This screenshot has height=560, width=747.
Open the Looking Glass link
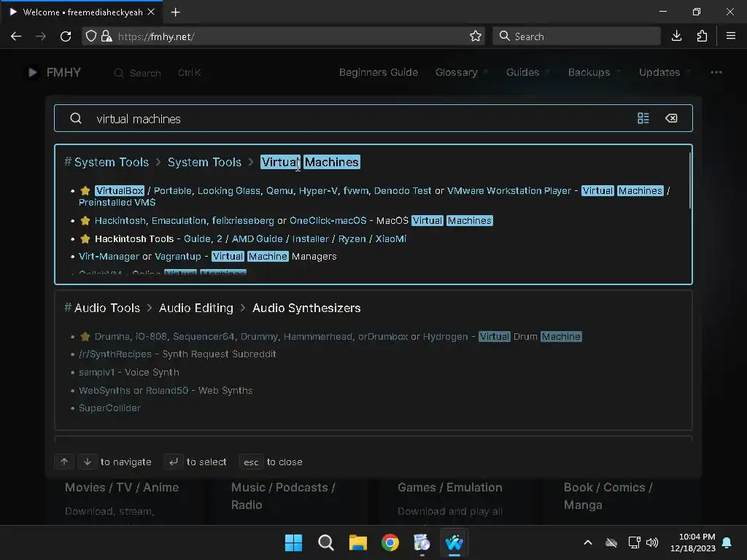228,190
